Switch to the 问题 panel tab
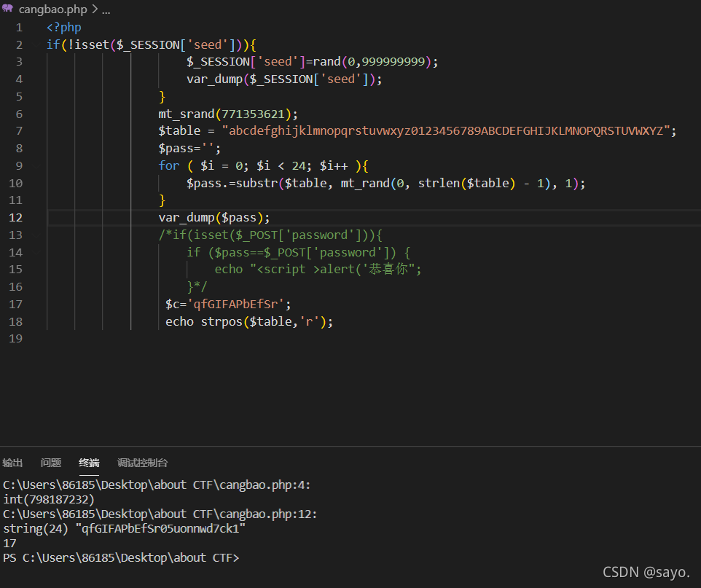Image resolution: width=701 pixels, height=588 pixels. pos(51,463)
